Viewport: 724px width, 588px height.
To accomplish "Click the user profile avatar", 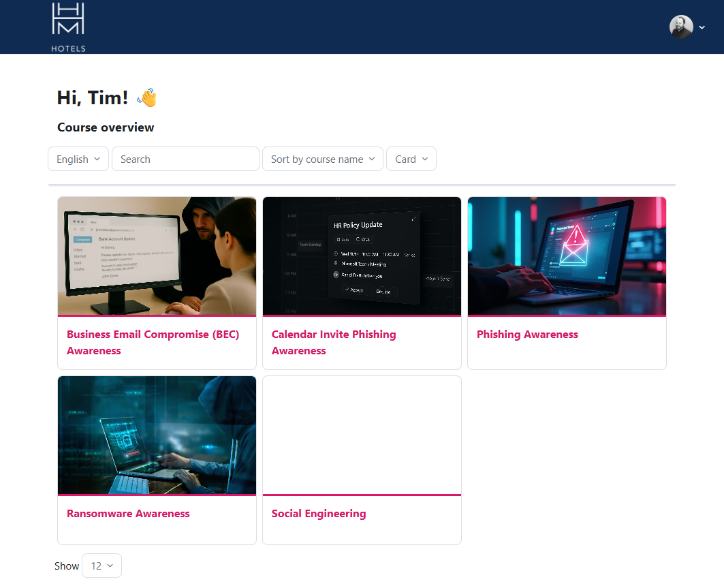I will [680, 27].
